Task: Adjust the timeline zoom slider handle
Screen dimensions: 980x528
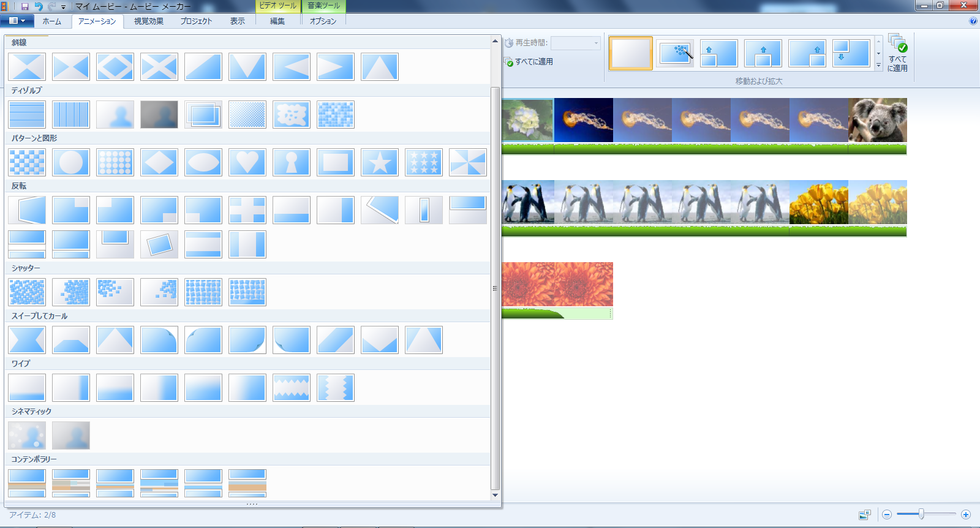Action: pyautogui.click(x=921, y=515)
